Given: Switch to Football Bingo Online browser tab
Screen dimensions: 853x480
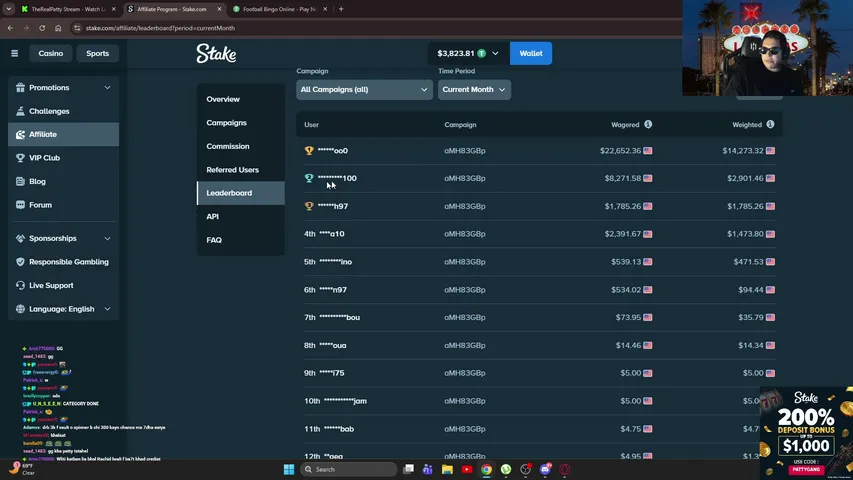Looking at the screenshot, I should [x=279, y=9].
